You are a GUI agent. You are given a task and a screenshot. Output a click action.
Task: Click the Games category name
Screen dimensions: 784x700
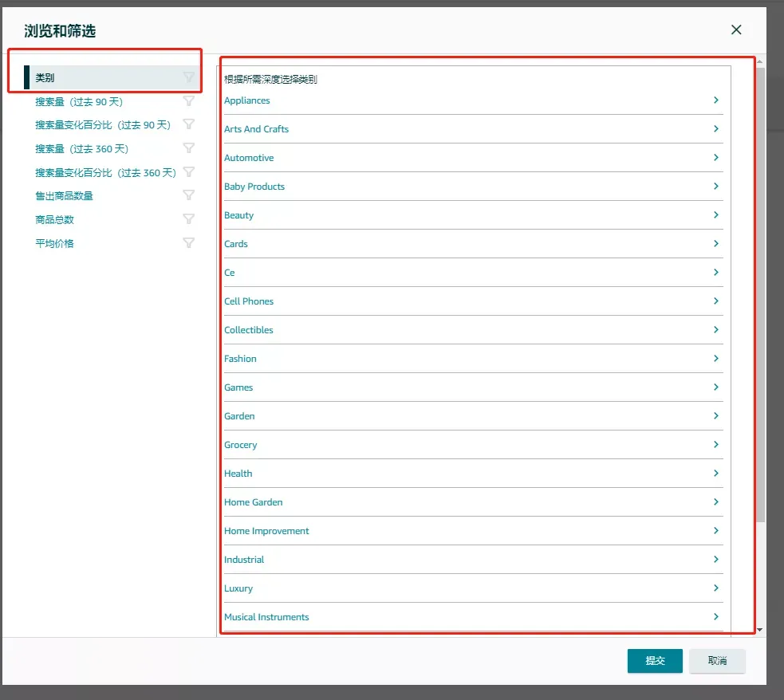coord(238,387)
